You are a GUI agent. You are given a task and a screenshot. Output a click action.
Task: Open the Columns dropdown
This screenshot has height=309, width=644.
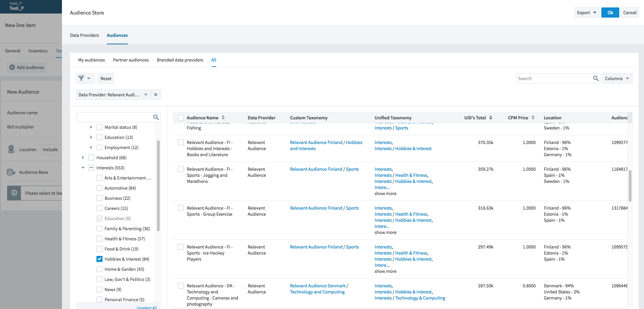(617, 78)
